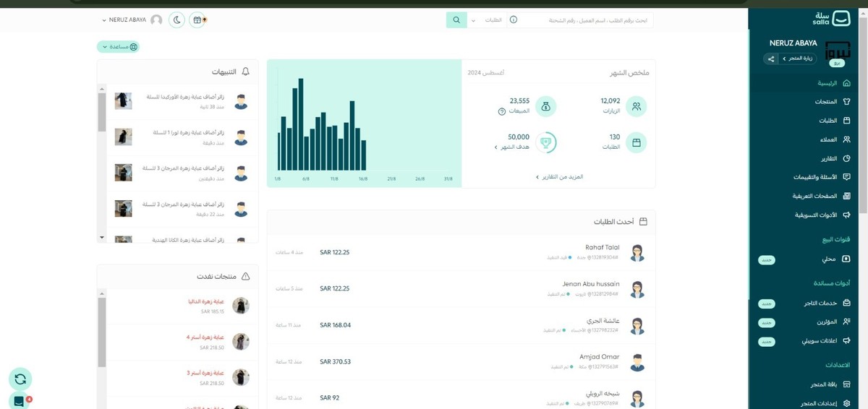The width and height of the screenshot is (868, 409).
Task: Click the sales money bag icon
Action: click(x=548, y=107)
